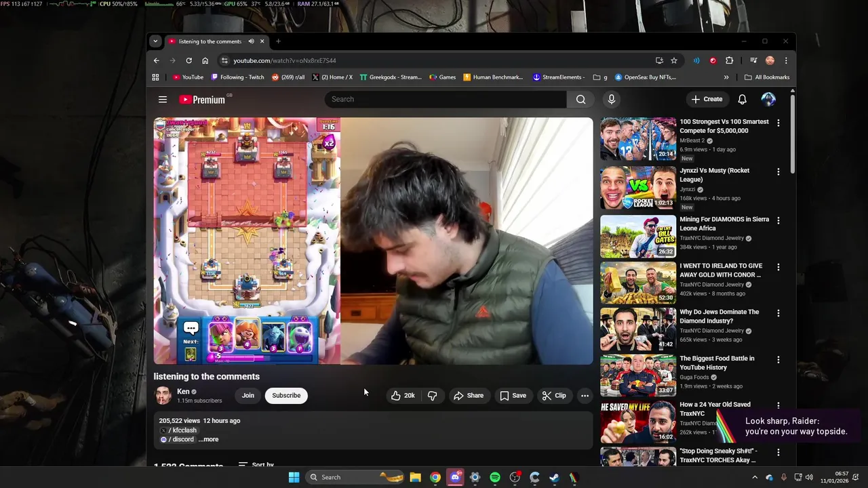Open the g bookmarks folder
Image resolution: width=868 pixels, height=488 pixels.
coord(599,77)
